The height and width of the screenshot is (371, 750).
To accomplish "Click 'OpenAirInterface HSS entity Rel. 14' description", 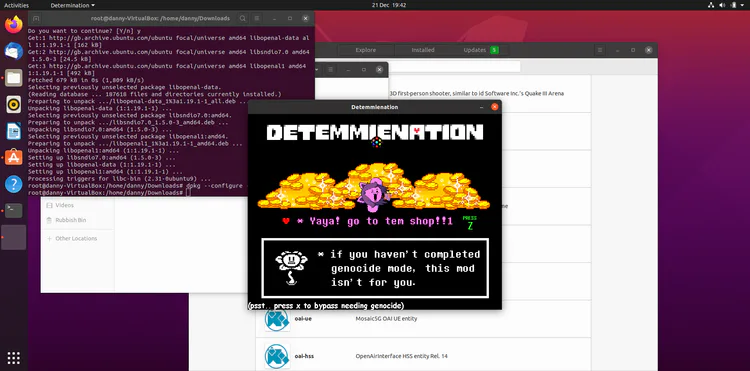I will (x=401, y=356).
